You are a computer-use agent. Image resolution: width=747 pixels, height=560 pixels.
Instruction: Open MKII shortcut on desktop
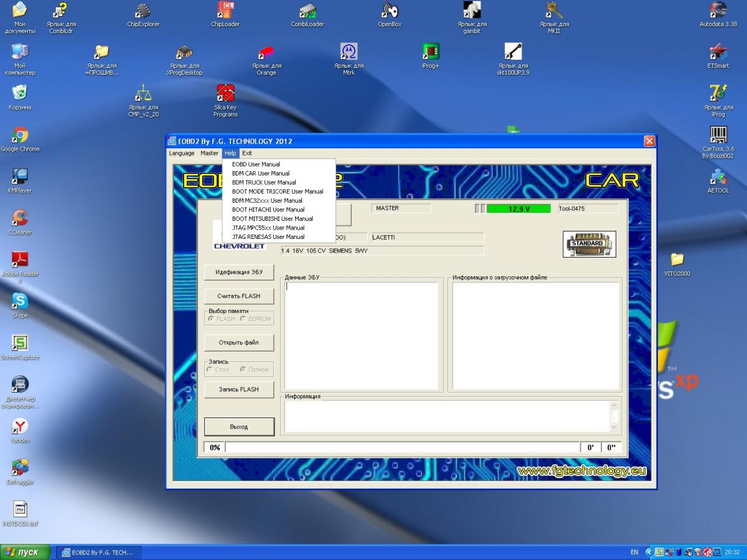pos(554,17)
